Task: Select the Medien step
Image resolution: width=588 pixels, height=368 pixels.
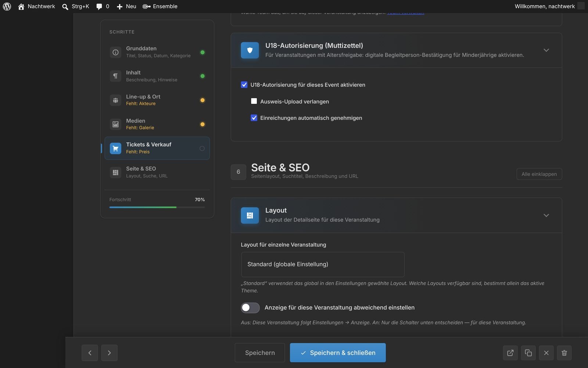Action: (x=157, y=124)
